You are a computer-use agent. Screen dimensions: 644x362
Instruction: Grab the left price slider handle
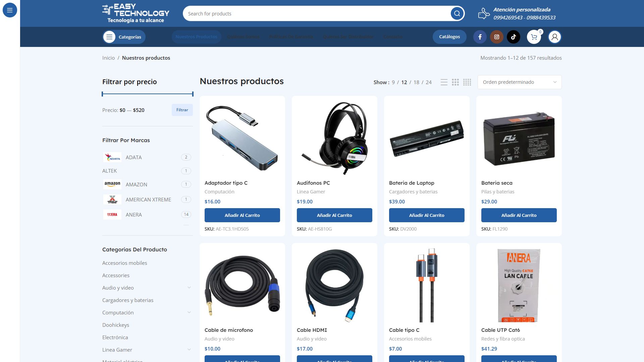(102, 94)
